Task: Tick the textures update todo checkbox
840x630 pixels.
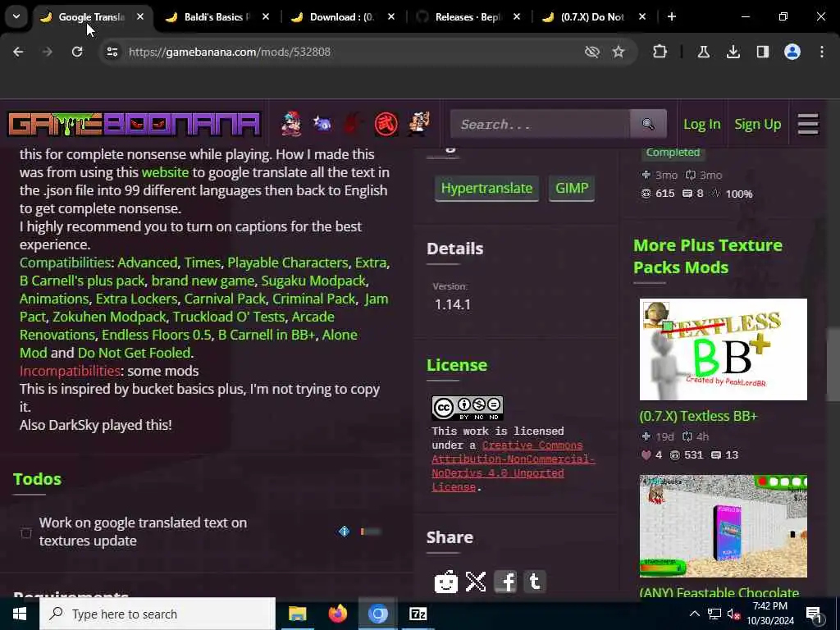Action: pyautogui.click(x=25, y=532)
